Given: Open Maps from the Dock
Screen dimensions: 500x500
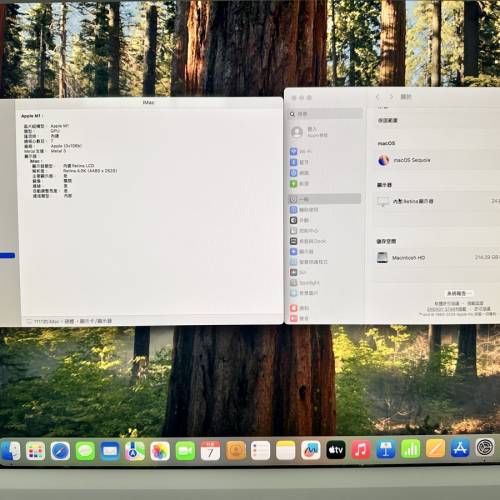Looking at the screenshot, I should point(135,451).
